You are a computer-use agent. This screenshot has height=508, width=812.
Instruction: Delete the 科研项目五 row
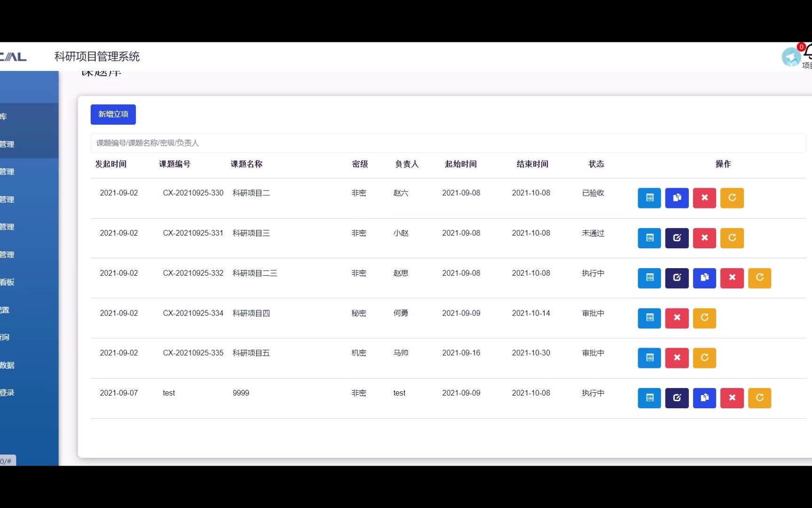(x=677, y=358)
